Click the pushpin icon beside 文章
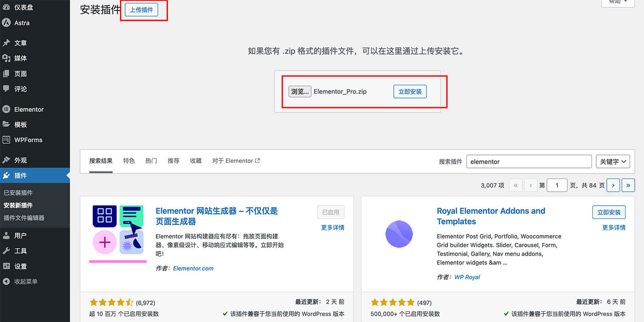 point(6,43)
